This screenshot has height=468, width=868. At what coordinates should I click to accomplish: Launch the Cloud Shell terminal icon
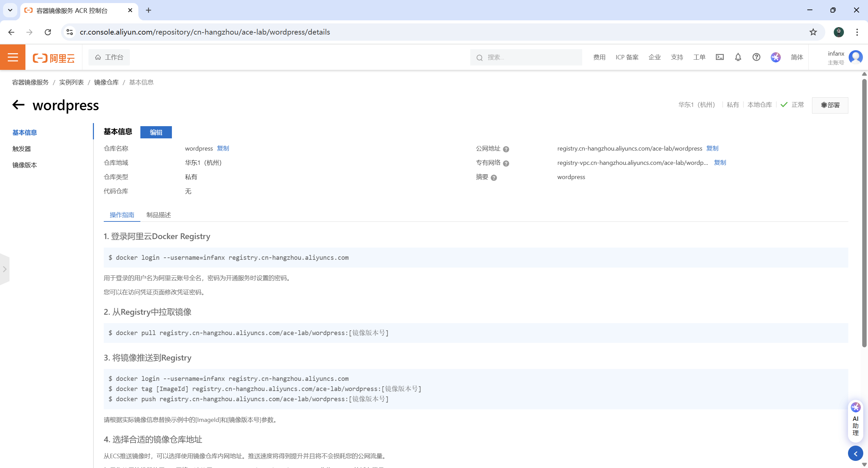click(x=720, y=57)
